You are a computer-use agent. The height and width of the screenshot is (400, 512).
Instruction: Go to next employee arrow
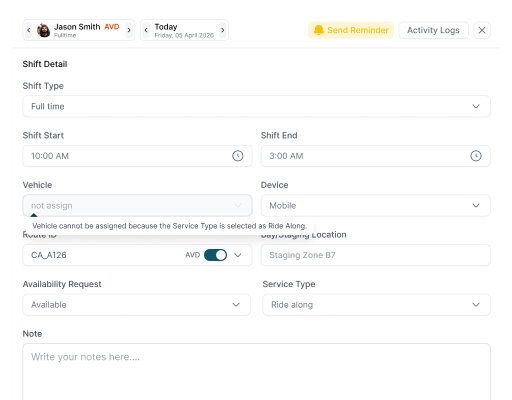coord(129,30)
